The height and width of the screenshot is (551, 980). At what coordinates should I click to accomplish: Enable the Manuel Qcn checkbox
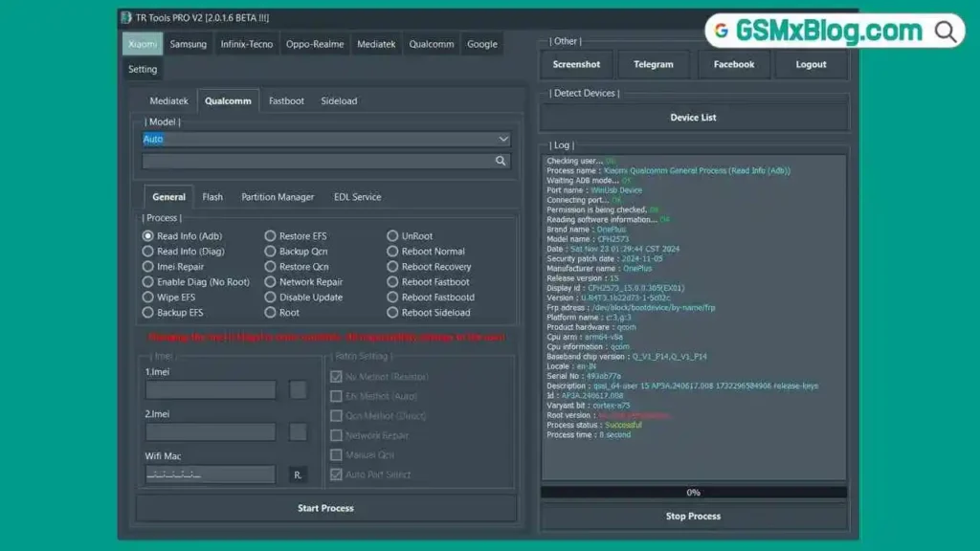click(x=336, y=454)
